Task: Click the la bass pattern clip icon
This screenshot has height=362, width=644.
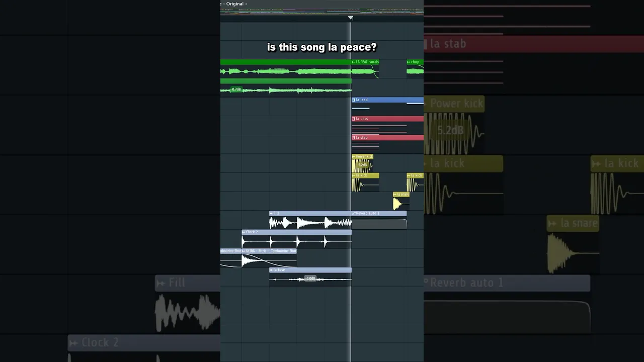Action: pos(354,119)
